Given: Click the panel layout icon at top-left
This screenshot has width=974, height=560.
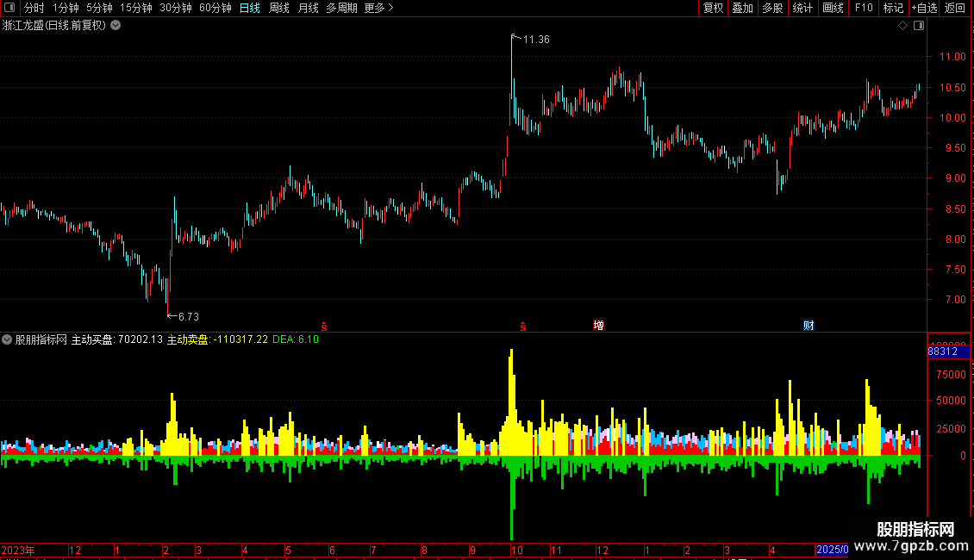Looking at the screenshot, I should (x=9, y=8).
